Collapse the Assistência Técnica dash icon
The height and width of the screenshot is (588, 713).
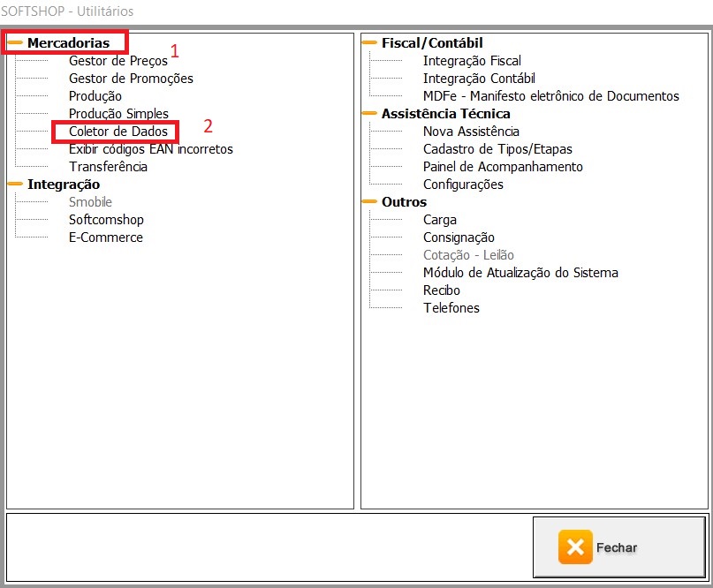tap(370, 113)
